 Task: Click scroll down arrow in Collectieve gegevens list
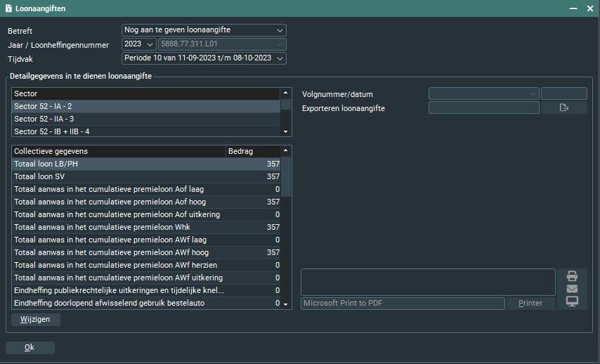(x=286, y=304)
